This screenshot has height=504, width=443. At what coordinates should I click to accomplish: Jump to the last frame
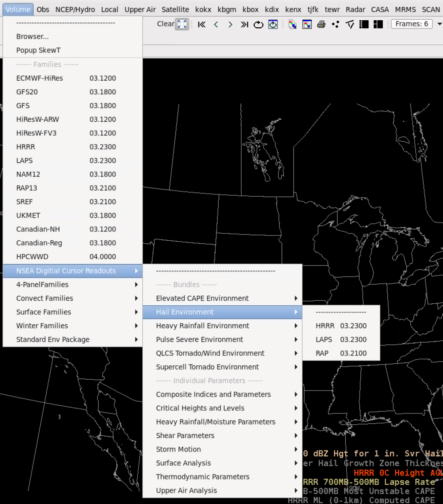[x=244, y=24]
